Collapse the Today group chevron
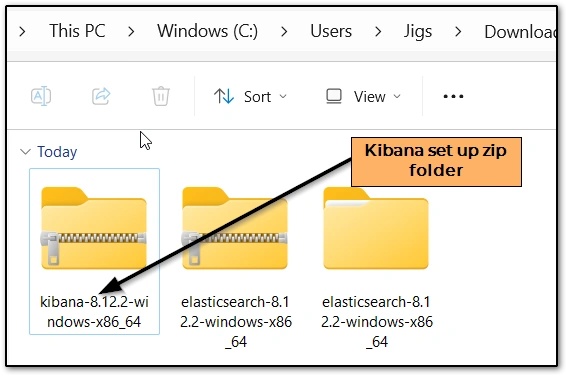This screenshot has height=376, width=567. coord(25,152)
